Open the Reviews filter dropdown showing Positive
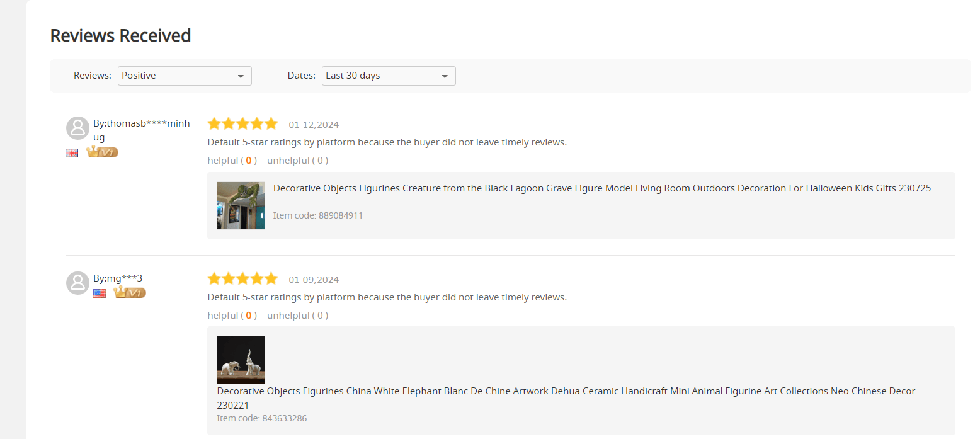 (184, 76)
